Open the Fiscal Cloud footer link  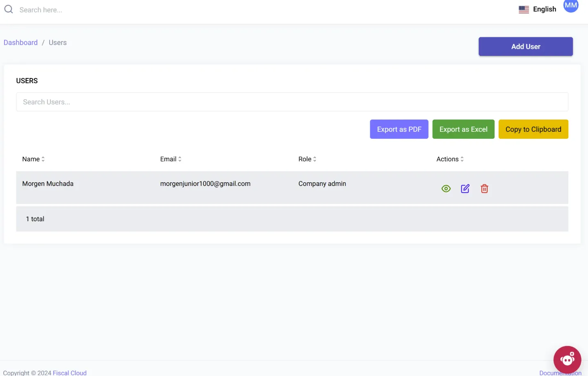[70, 373]
